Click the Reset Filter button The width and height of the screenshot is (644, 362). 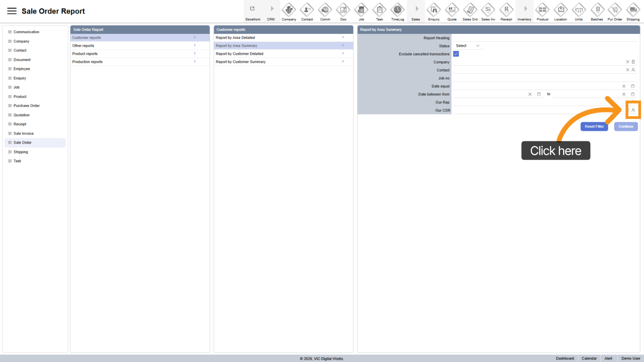tap(594, 126)
